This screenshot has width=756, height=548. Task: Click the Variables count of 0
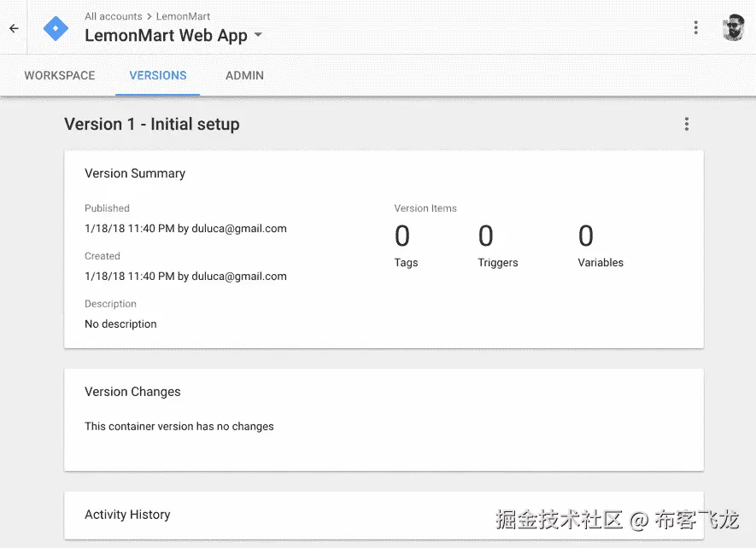coord(586,236)
